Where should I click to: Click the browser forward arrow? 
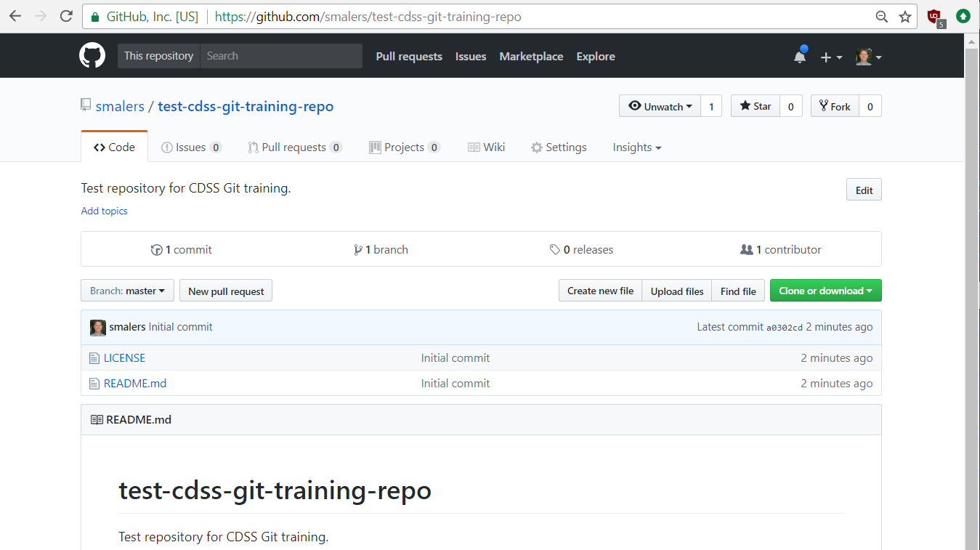tap(41, 16)
